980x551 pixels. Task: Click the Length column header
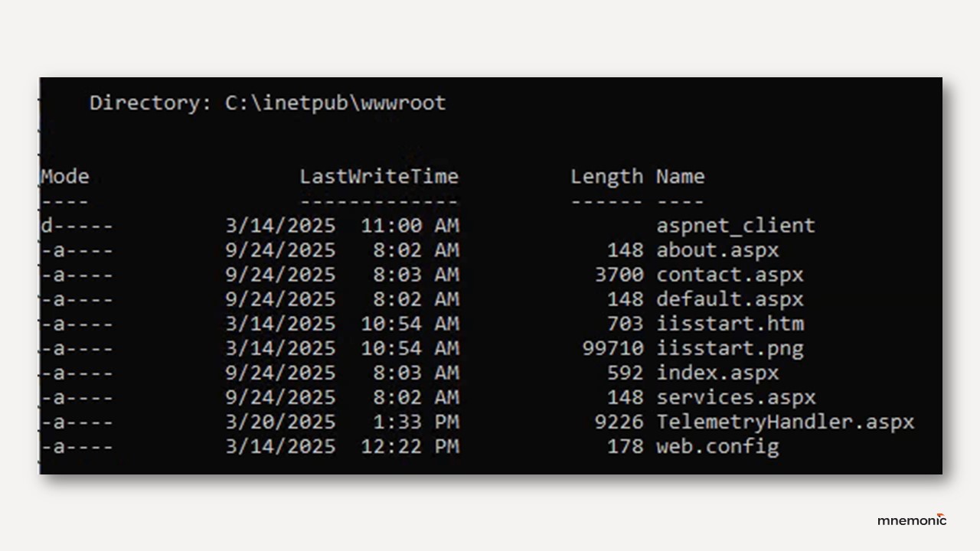point(606,177)
